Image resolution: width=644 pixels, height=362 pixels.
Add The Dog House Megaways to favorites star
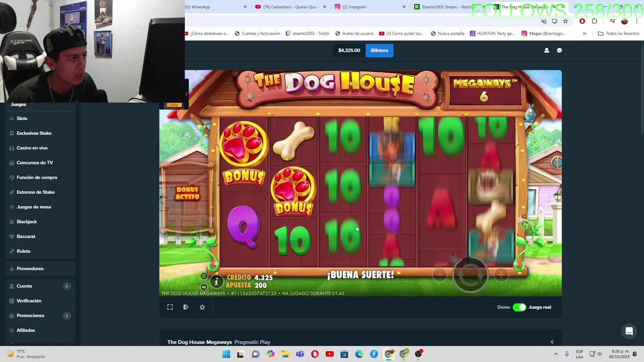point(202,307)
